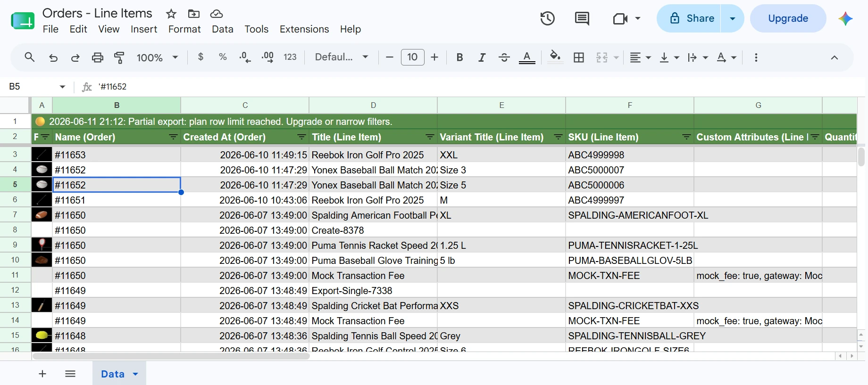Viewport: 868px width, 385px height.
Task: Open the Google Sheets home icon
Action: coord(23,21)
